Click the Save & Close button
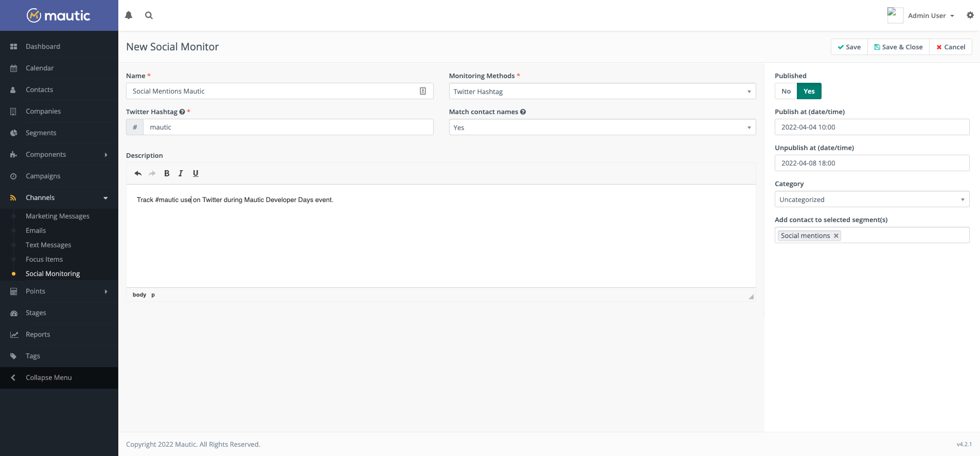 pos(898,47)
